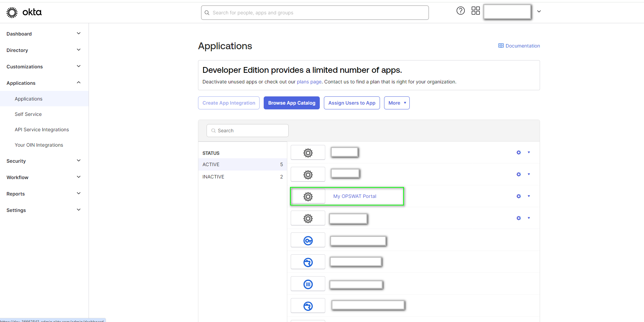The height and width of the screenshot is (322, 644).
Task: Open settings gear for the fourth app row
Action: [x=519, y=218]
